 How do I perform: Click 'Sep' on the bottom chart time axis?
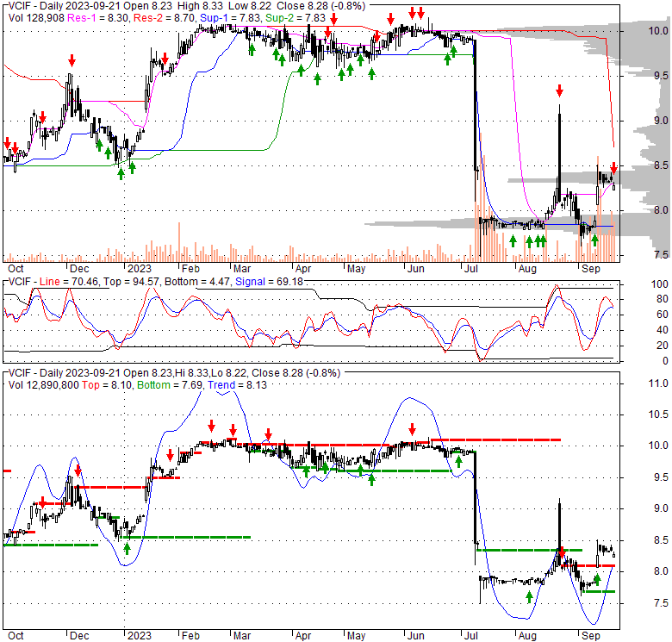pyautogui.click(x=590, y=636)
